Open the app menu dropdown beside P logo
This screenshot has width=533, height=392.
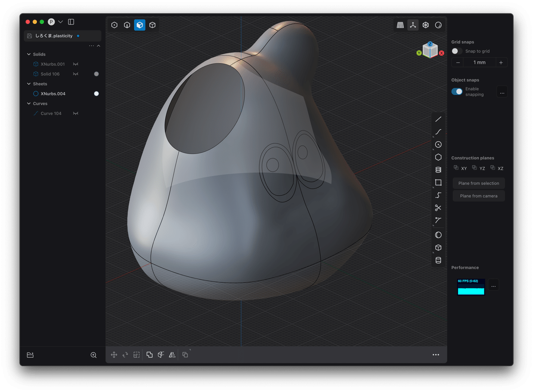[60, 22]
